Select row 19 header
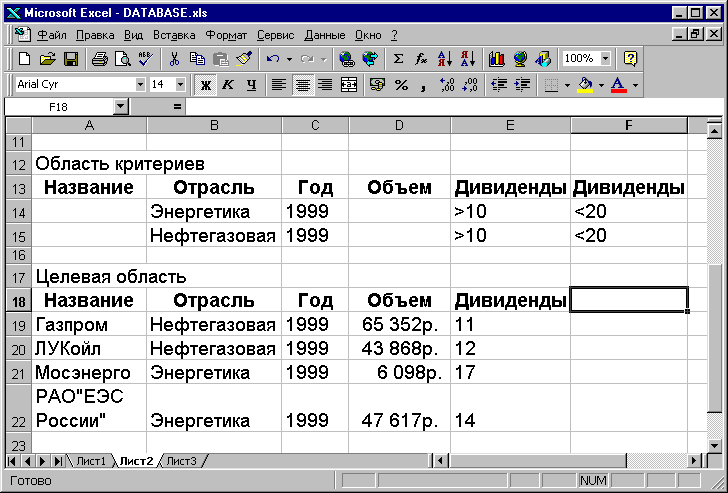 pyautogui.click(x=19, y=324)
